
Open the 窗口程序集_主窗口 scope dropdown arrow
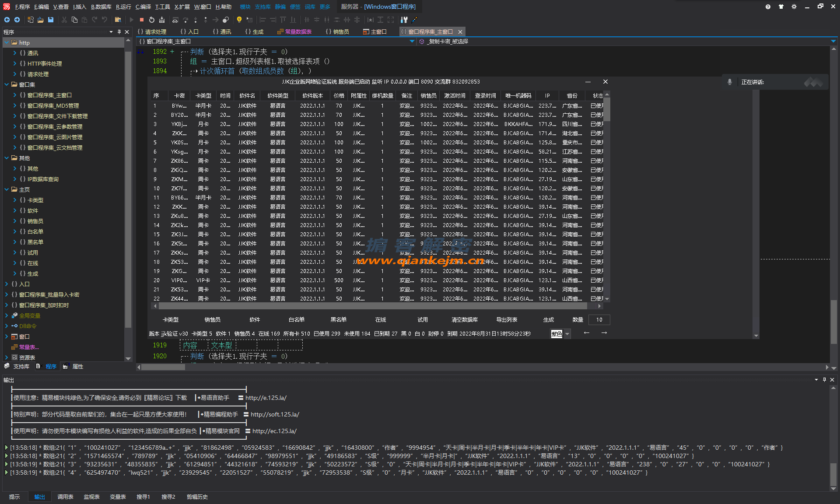point(412,42)
